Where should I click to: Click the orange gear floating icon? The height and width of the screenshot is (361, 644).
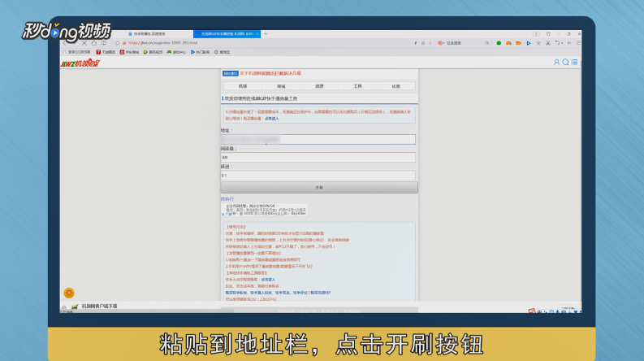click(x=69, y=293)
